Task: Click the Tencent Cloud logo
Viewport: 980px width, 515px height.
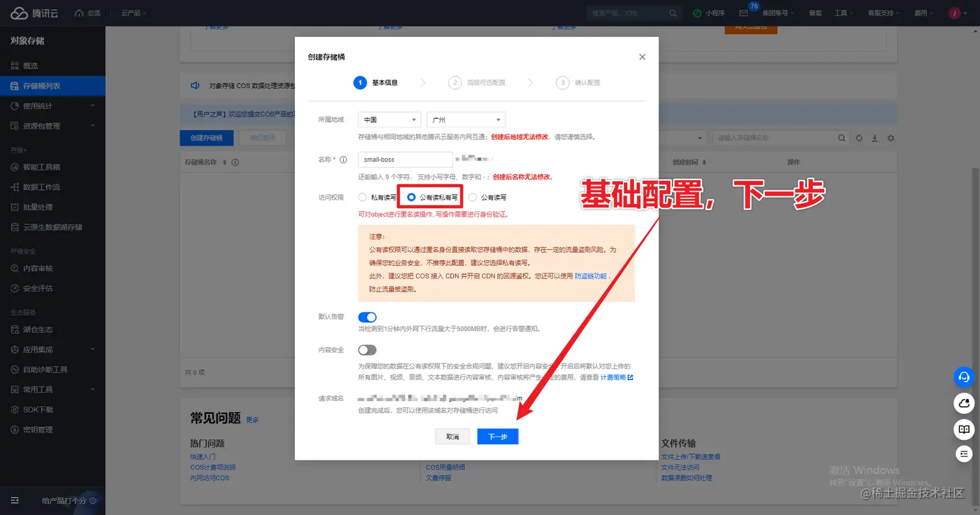Action: [34, 13]
